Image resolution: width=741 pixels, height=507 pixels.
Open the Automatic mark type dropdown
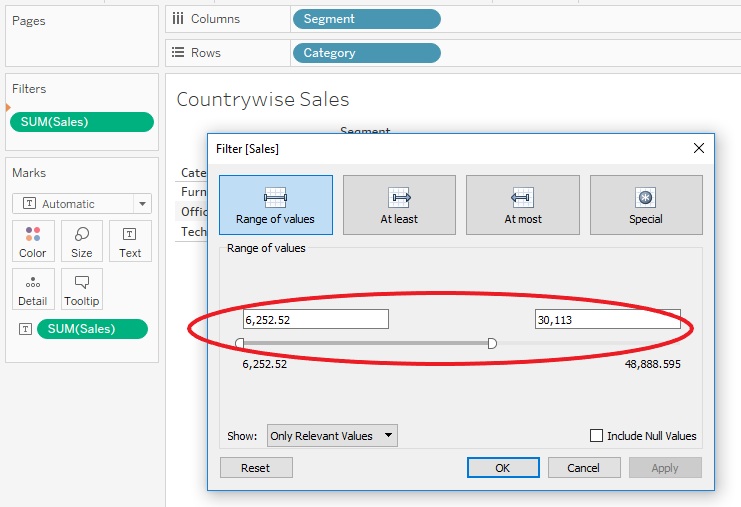pos(81,204)
